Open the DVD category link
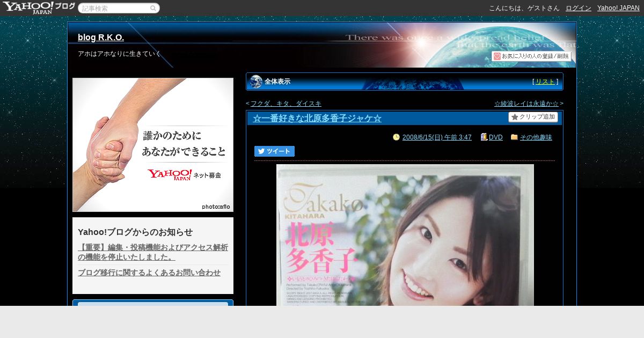 496,137
